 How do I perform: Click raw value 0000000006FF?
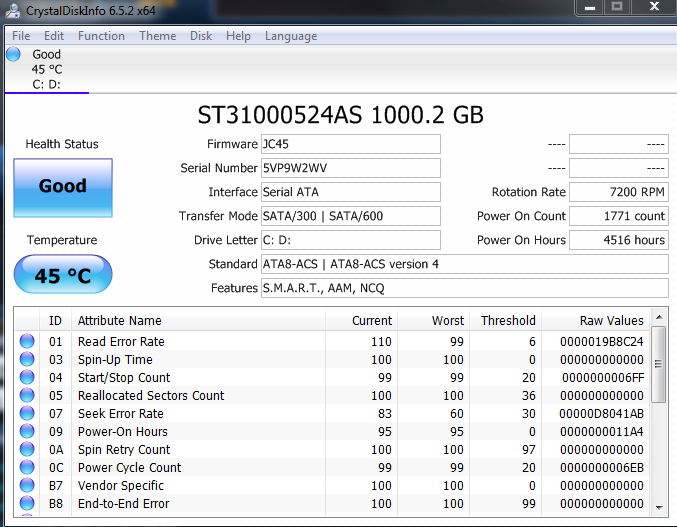[x=603, y=378]
